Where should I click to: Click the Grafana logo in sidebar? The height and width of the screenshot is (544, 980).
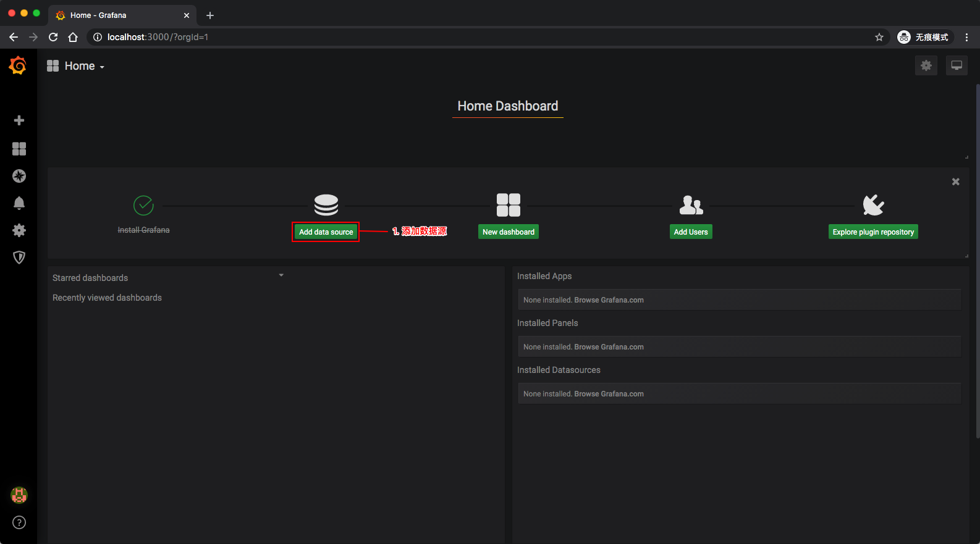pos(18,65)
